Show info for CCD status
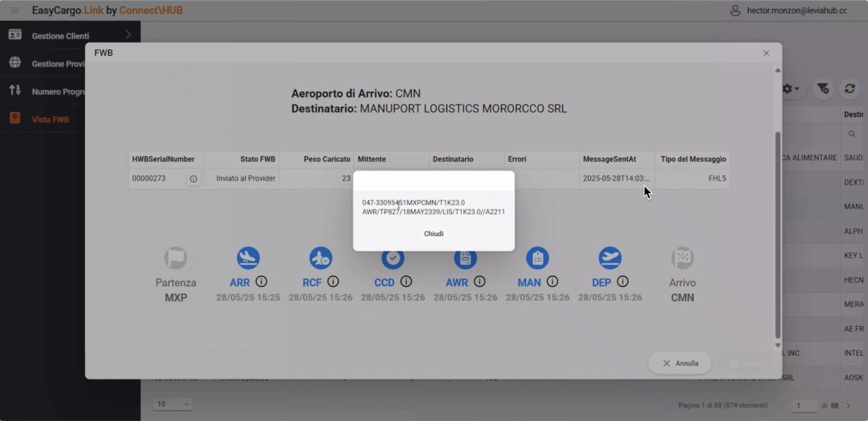The image size is (868, 421). tap(406, 282)
